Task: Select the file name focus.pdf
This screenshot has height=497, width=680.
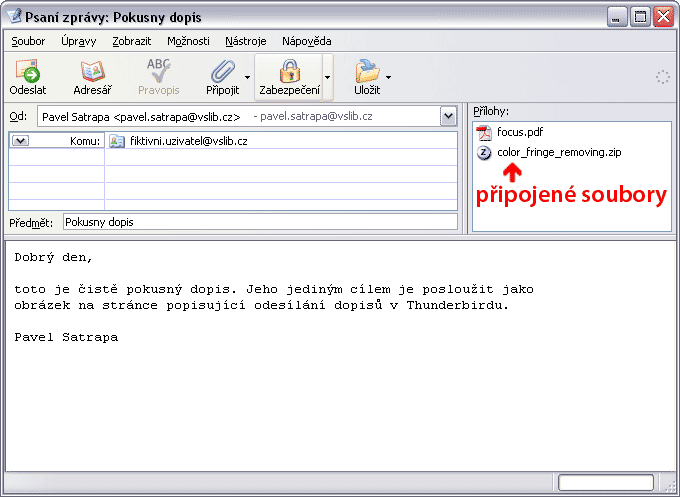Action: [520, 132]
